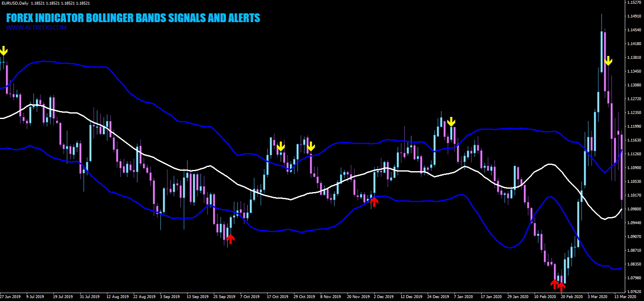This screenshot has height=301, width=644.
Task: Select the tall candlestick at the March 2020 peak
Action: click(602, 50)
